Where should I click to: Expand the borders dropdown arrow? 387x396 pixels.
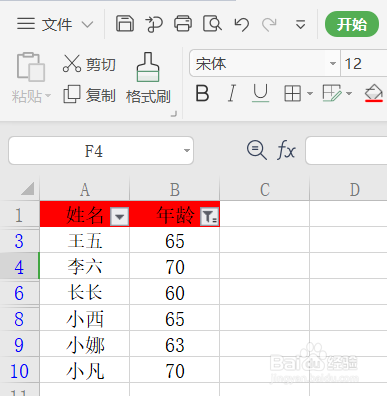[310, 93]
